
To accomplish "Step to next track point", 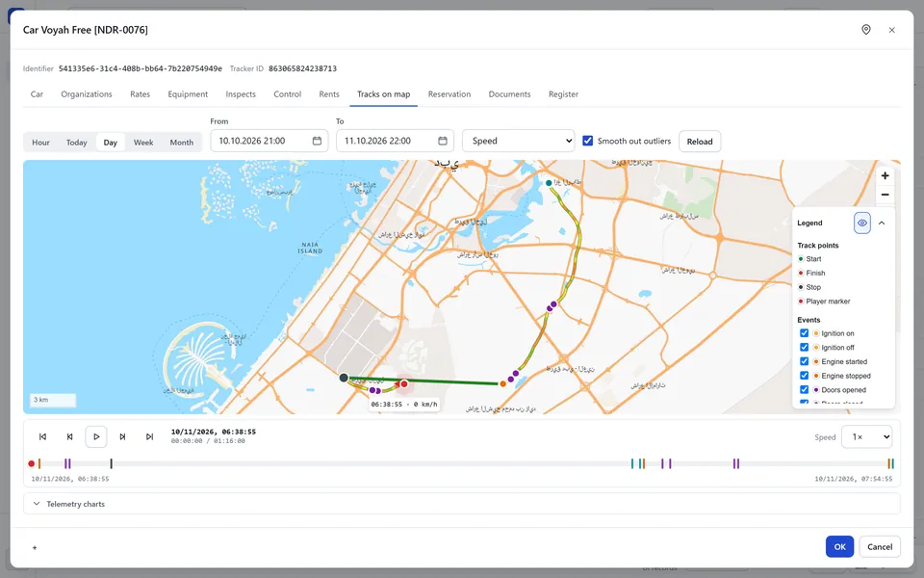I will [x=122, y=437].
